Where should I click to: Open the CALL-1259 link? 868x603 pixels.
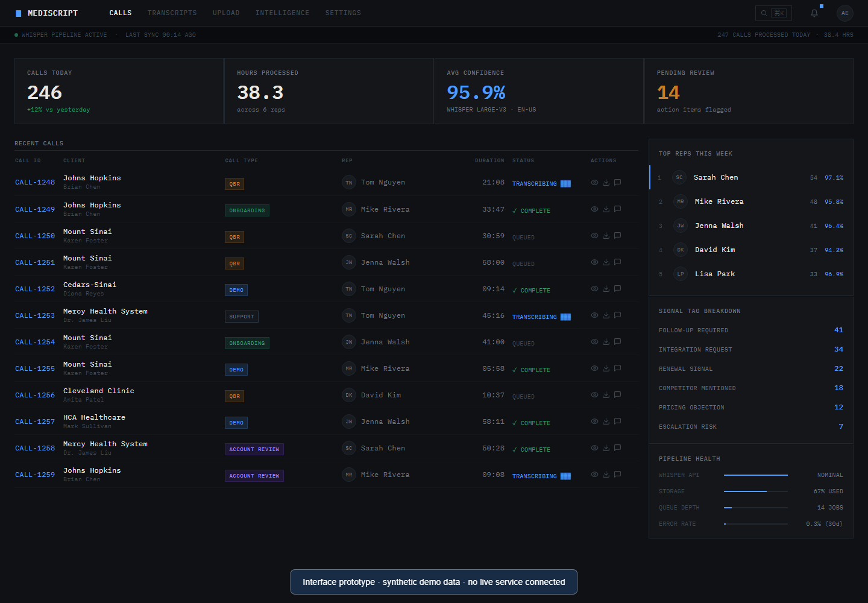tap(35, 475)
